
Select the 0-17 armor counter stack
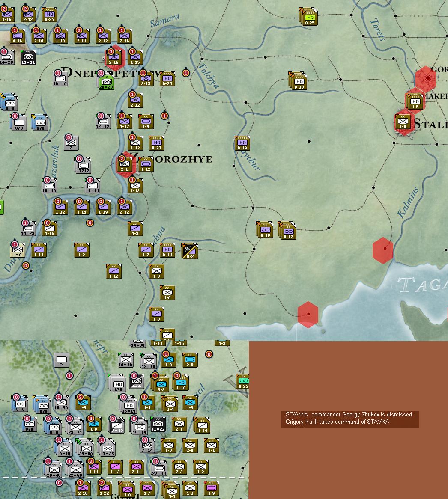(288, 231)
